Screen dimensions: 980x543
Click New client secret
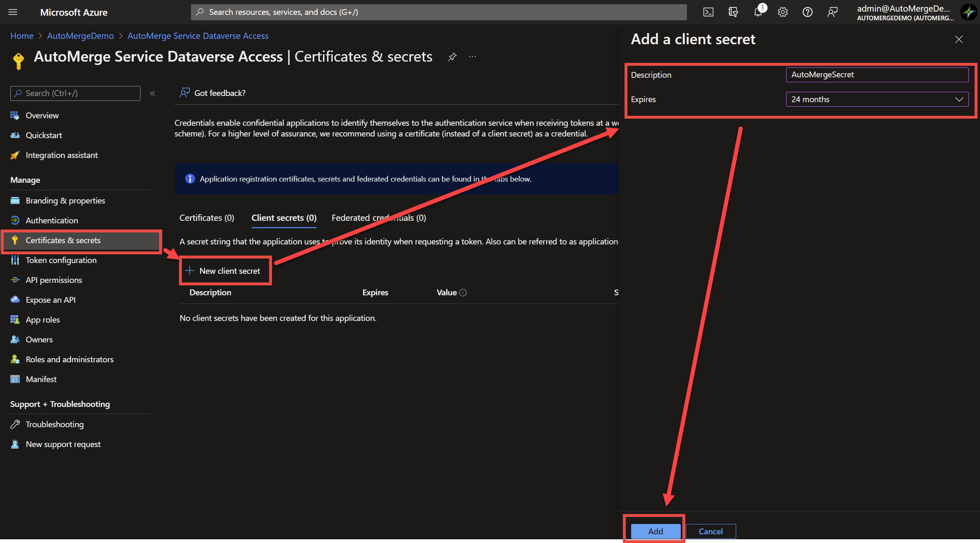223,271
